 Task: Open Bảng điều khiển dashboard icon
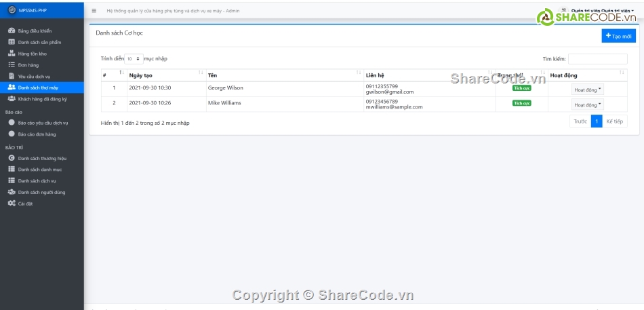tap(12, 31)
